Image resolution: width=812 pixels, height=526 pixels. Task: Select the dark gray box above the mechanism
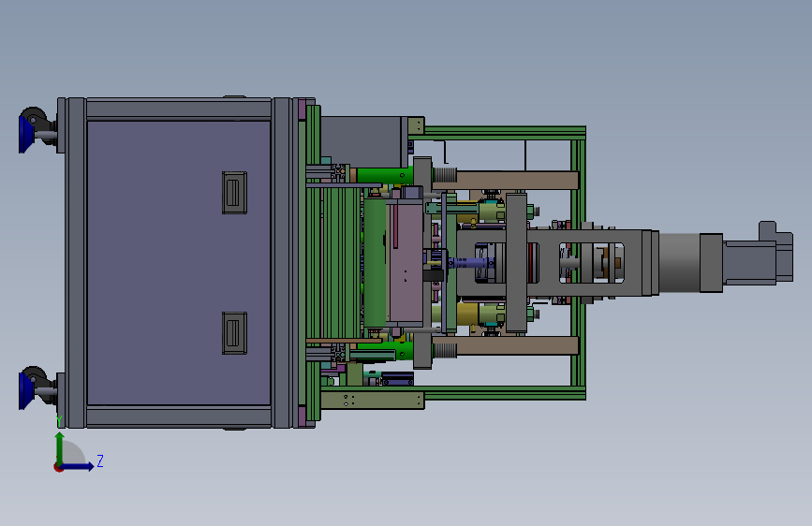362,141
